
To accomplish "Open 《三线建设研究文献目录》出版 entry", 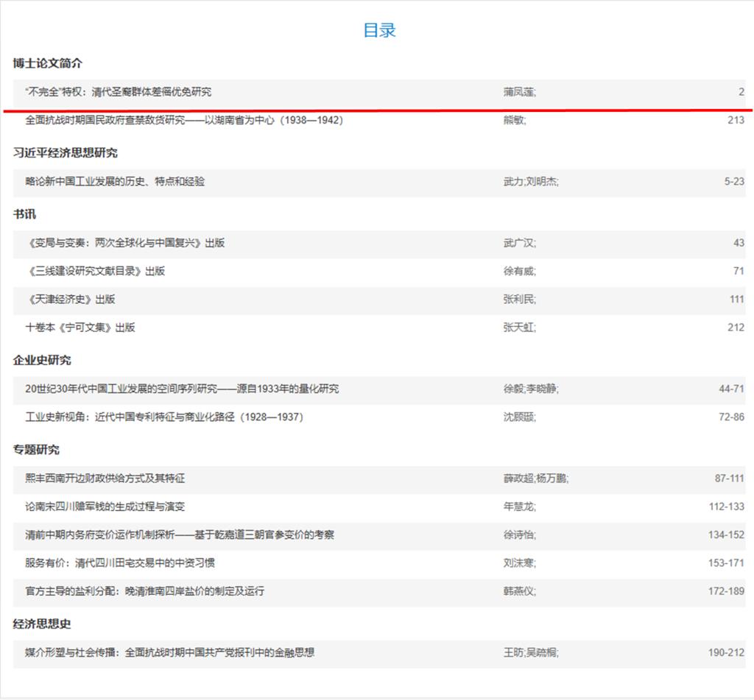I will click(x=96, y=271).
